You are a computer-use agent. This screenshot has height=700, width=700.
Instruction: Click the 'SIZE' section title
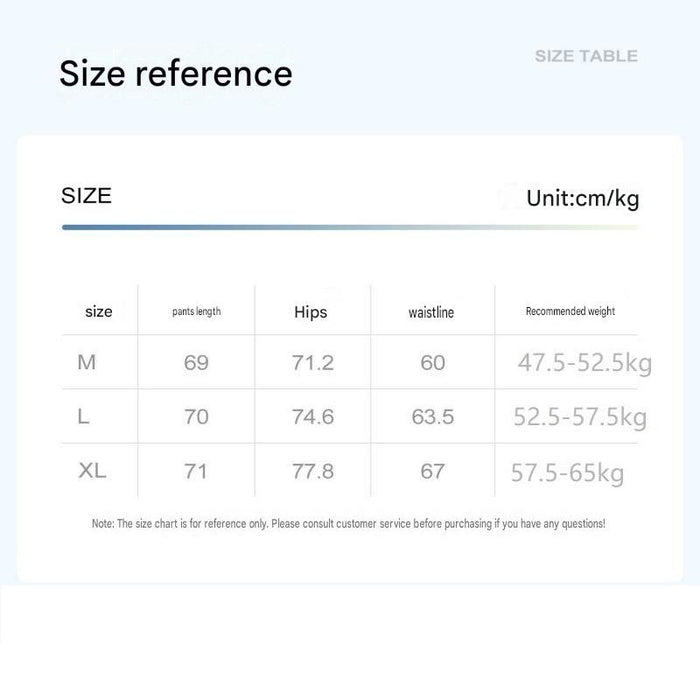[x=86, y=196]
